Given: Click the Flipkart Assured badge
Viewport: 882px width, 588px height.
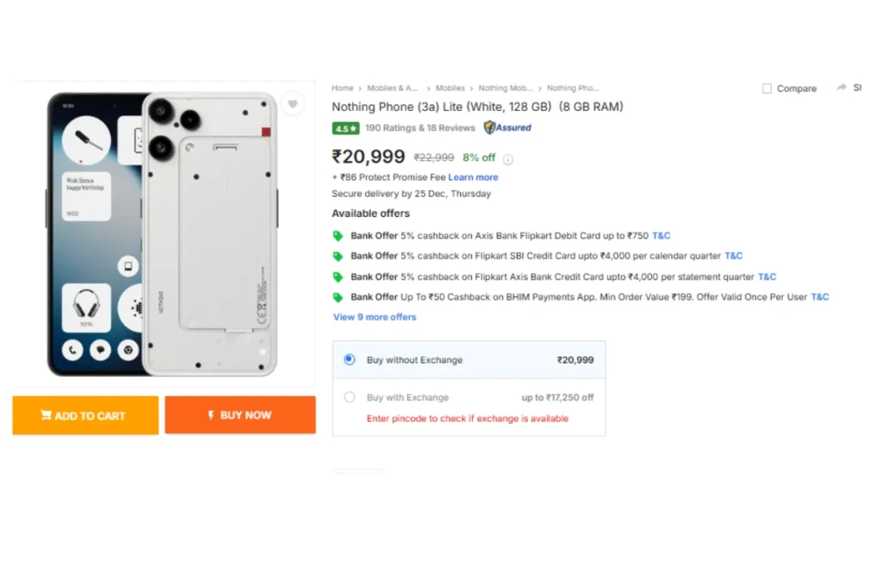Looking at the screenshot, I should click(x=507, y=127).
